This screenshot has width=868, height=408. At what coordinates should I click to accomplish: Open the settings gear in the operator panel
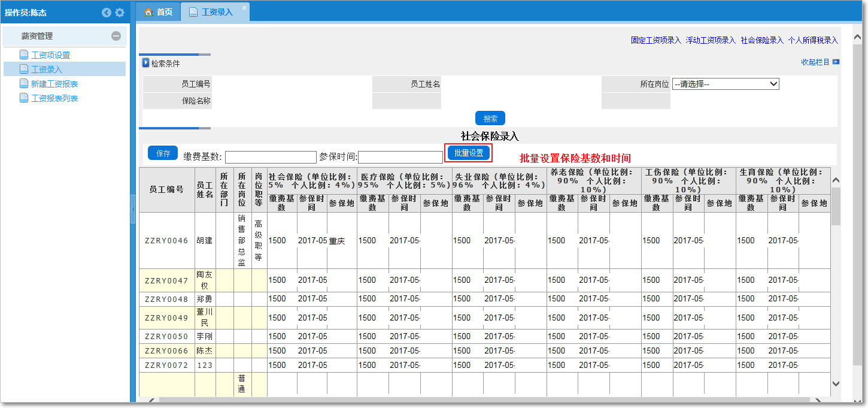pyautogui.click(x=119, y=11)
